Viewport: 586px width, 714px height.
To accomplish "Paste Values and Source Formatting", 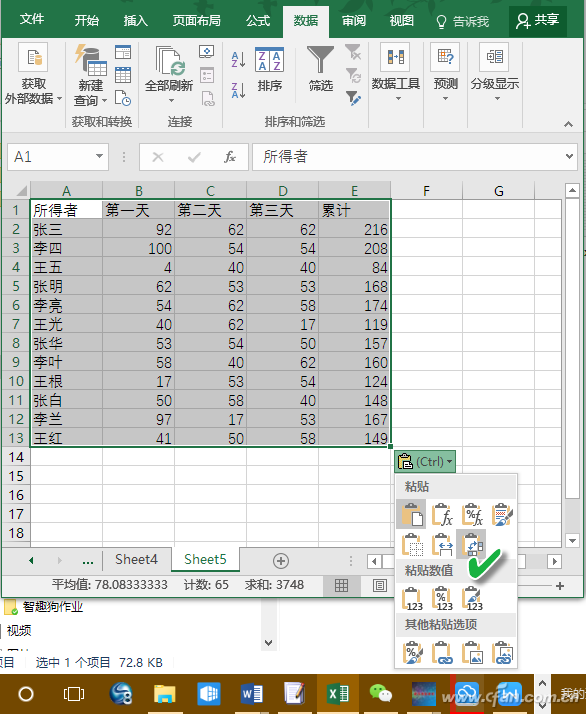I will pyautogui.click(x=472, y=598).
